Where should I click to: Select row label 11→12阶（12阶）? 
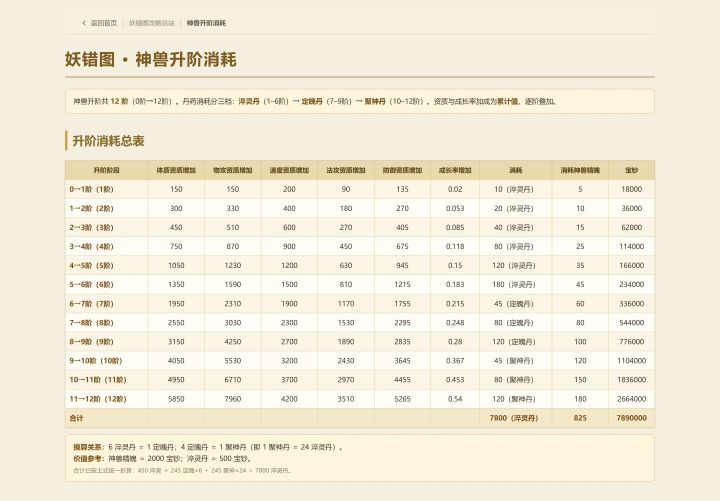coord(98,399)
